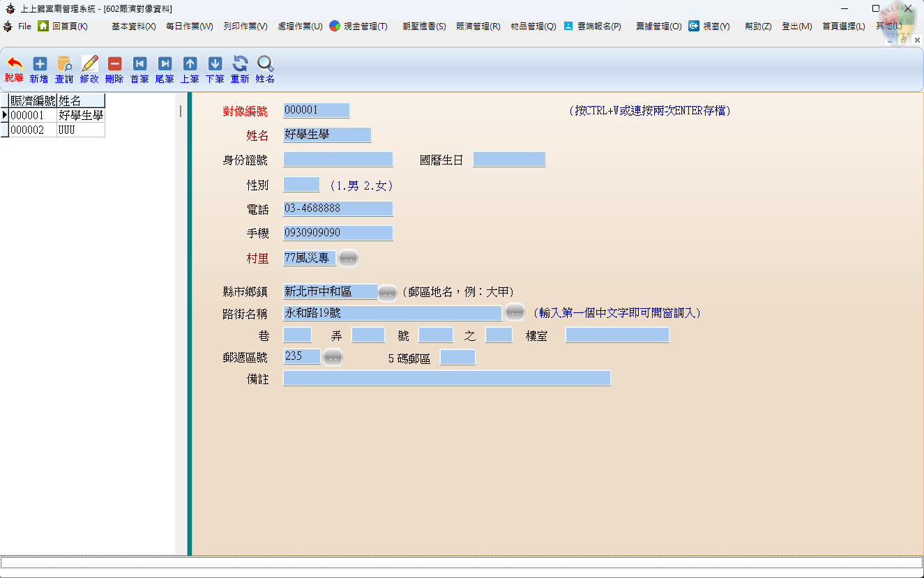Screen dimensions: 924x578
Task: Click the 重新 refresh icon
Action: 240,64
